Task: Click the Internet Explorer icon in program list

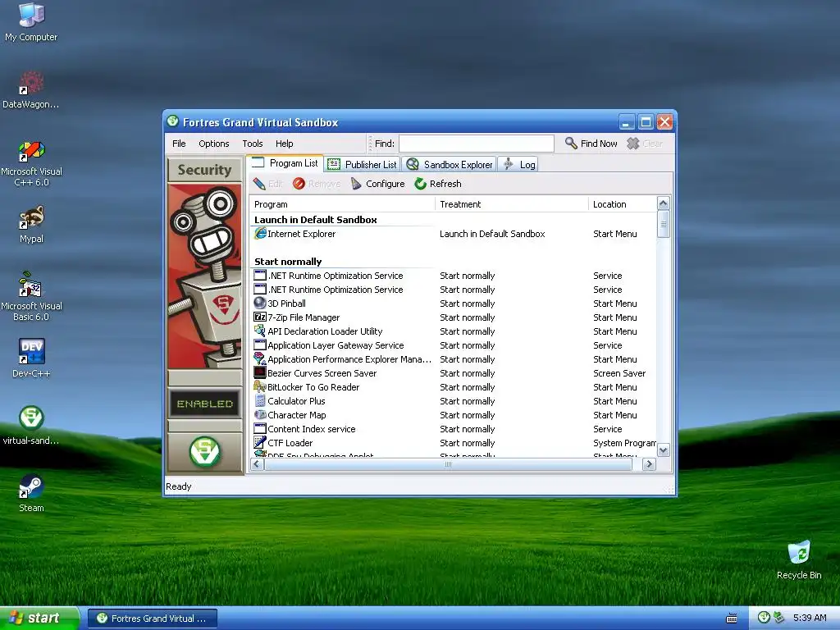Action: tap(260, 234)
